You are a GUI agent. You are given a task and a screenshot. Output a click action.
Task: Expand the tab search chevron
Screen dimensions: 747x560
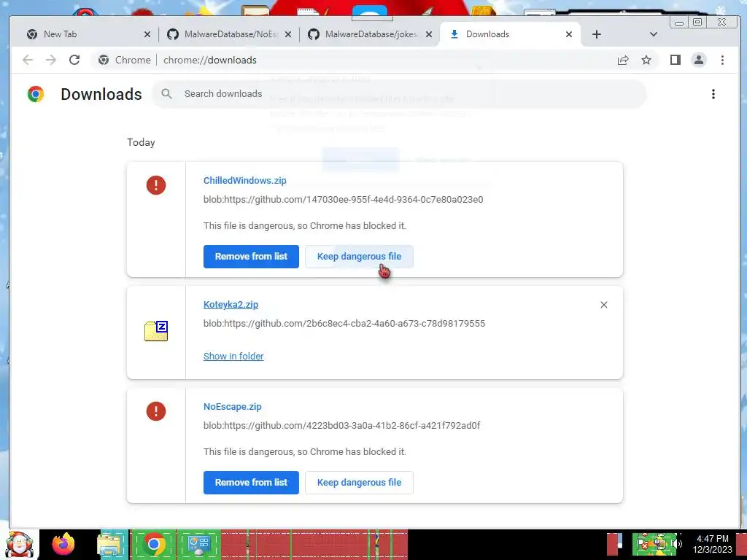tap(653, 34)
